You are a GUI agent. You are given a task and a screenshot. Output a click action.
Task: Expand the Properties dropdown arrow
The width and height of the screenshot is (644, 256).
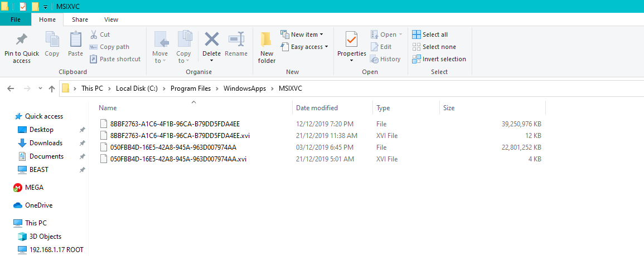[352, 61]
